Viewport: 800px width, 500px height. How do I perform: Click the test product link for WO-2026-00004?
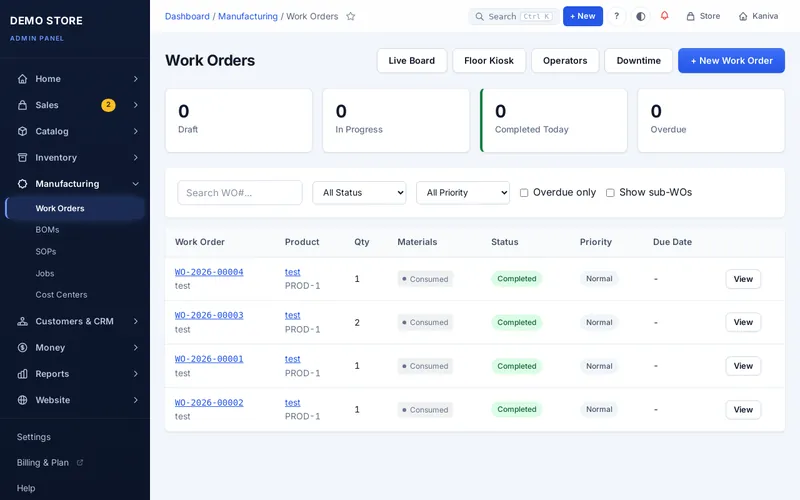pos(292,272)
